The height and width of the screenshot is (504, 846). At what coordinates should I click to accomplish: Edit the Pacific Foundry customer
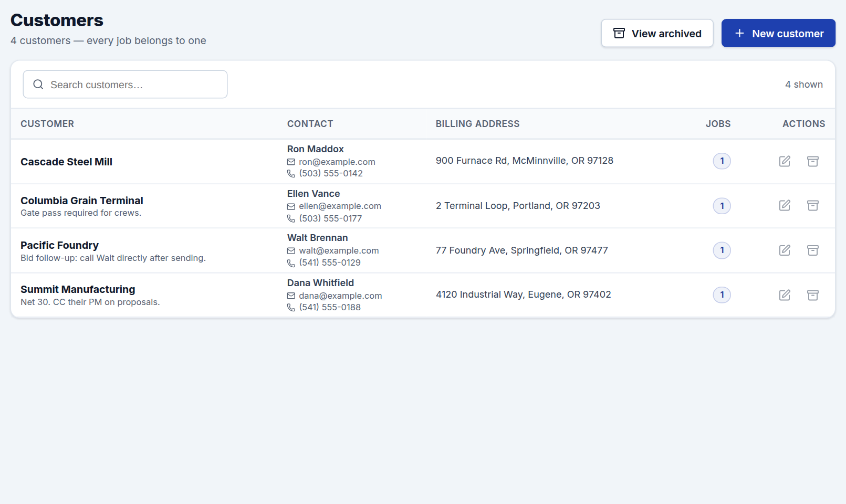[x=785, y=250]
